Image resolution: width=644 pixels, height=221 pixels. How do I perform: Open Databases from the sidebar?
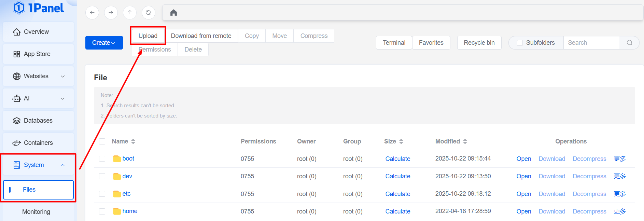[38, 121]
